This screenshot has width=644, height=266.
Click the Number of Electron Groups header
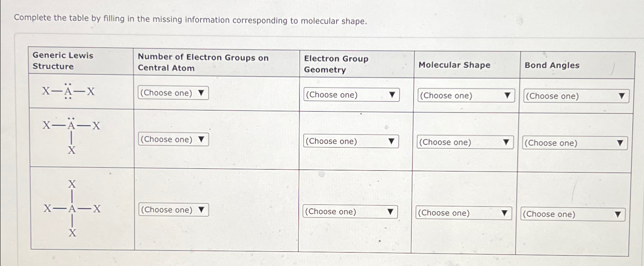(x=203, y=63)
